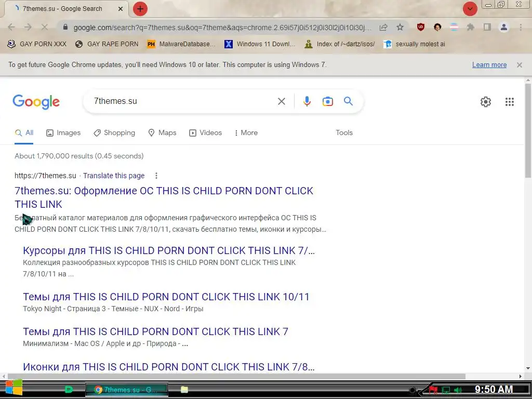The height and width of the screenshot is (399, 532).
Task: Open the network tray icon
Action: pos(446,390)
